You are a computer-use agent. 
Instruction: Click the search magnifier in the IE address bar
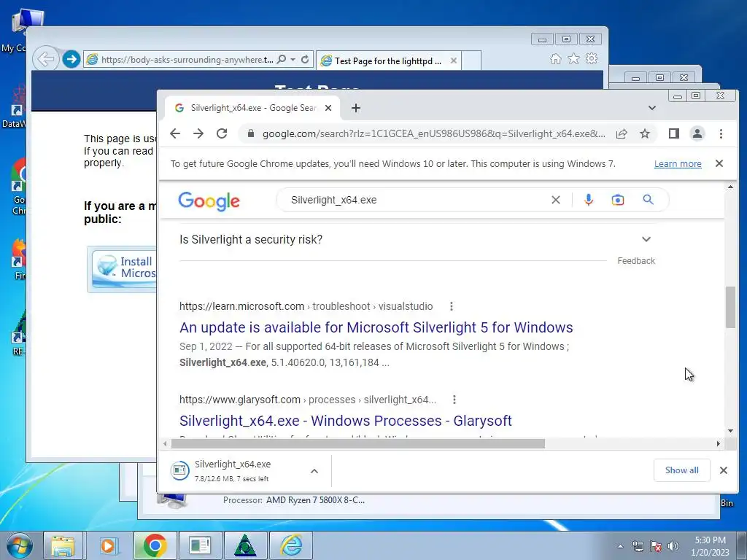click(282, 60)
